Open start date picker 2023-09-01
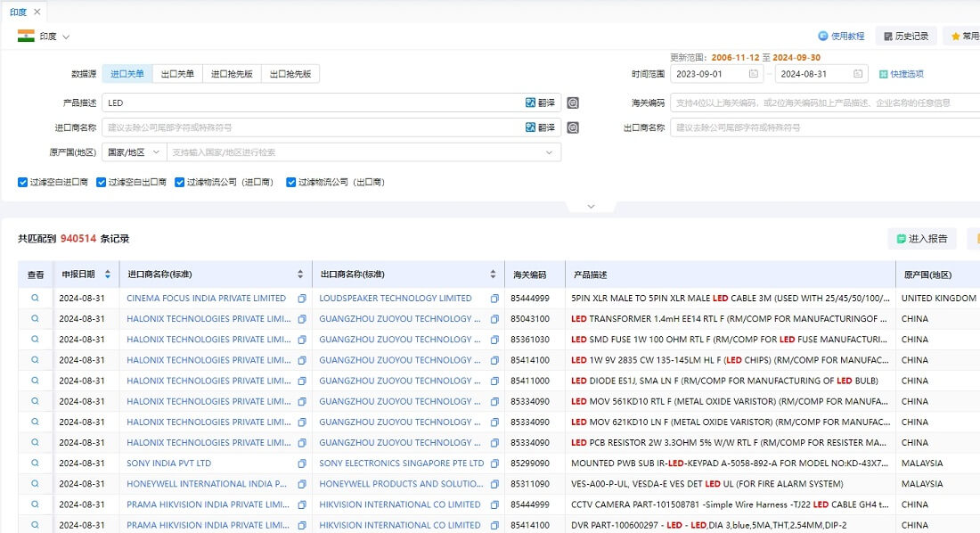Image resolution: width=980 pixels, height=533 pixels. 717,74
